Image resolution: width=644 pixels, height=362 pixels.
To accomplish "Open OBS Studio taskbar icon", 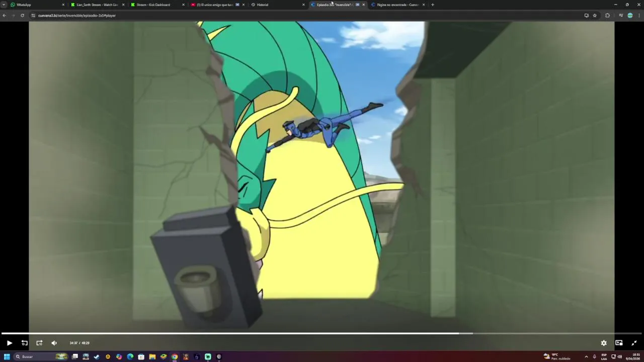I will [x=219, y=356].
